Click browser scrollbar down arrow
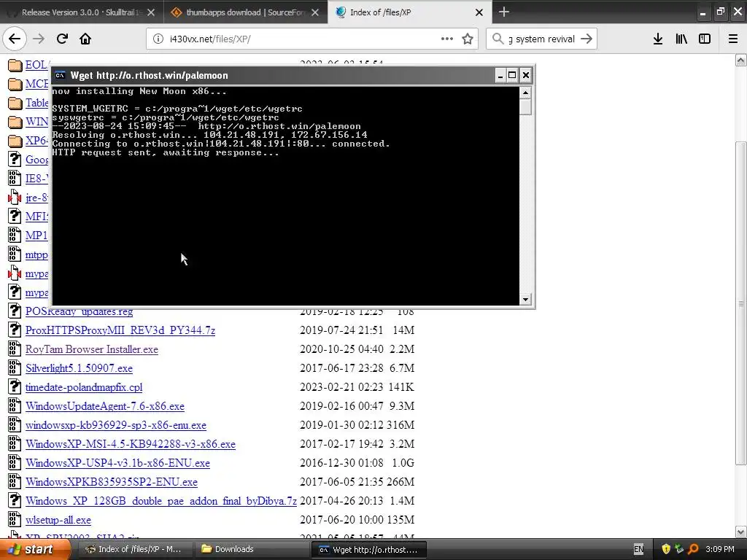This screenshot has height=560, width=747. click(x=741, y=532)
